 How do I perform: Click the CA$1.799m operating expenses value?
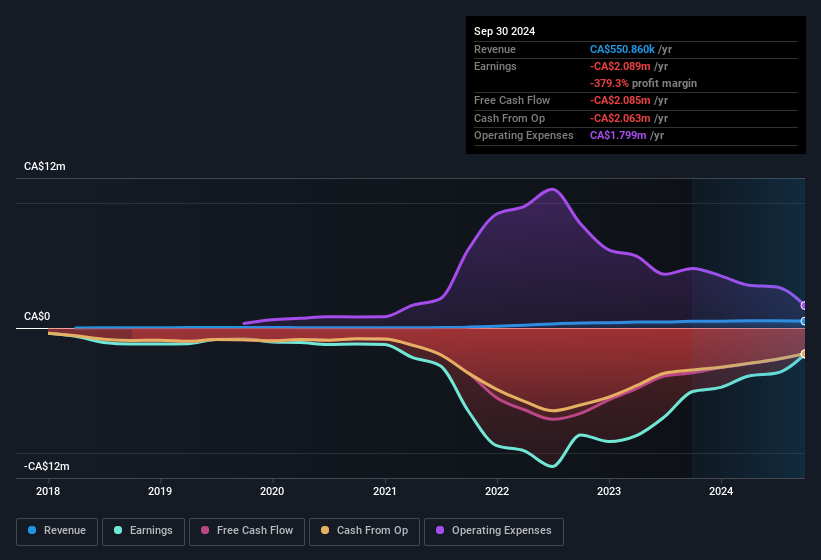click(x=618, y=135)
